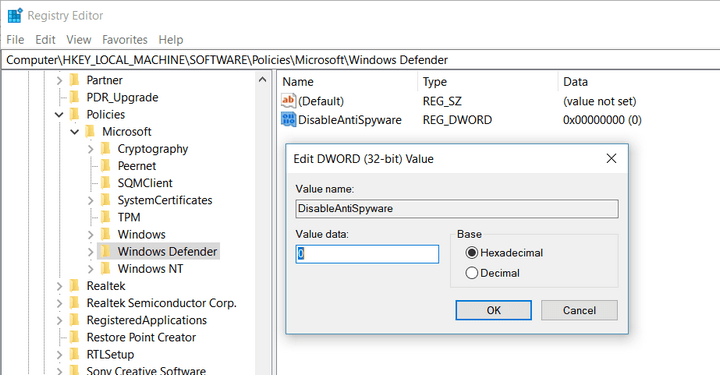This screenshot has width=720, height=375.
Task: Select the Windows key in tree
Action: pos(141,235)
